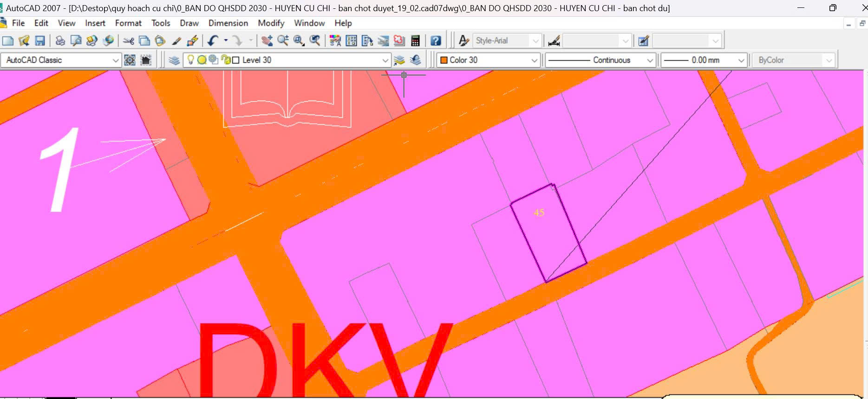Open the File menu
This screenshot has width=868, height=399.
click(x=19, y=23)
